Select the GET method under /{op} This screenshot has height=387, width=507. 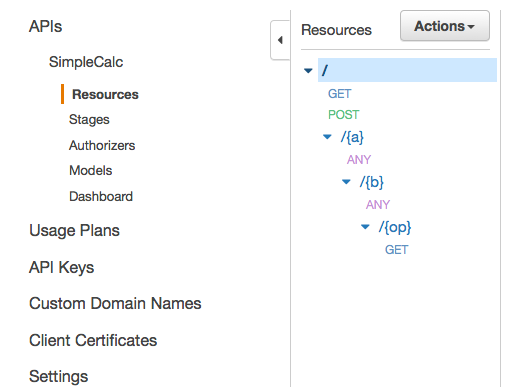click(x=396, y=250)
